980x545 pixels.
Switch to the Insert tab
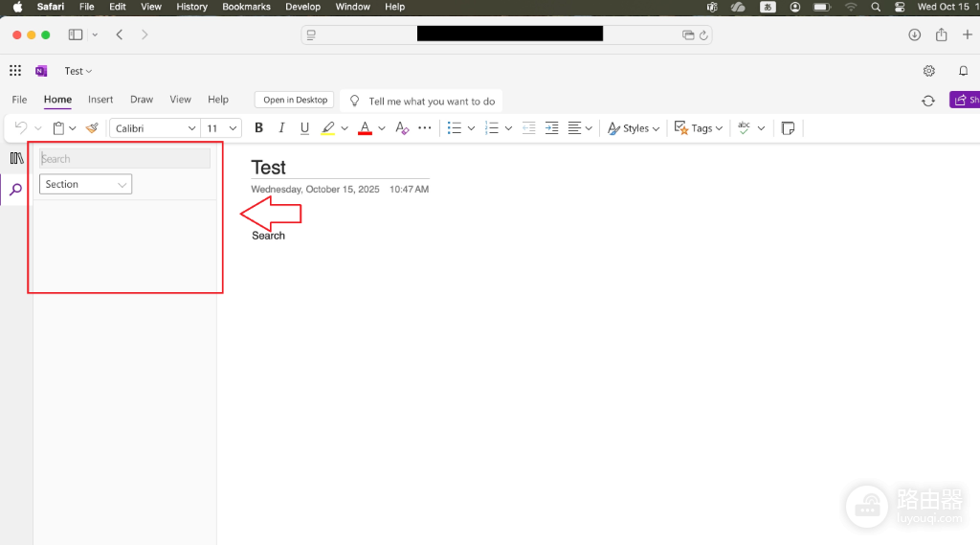[x=100, y=100]
